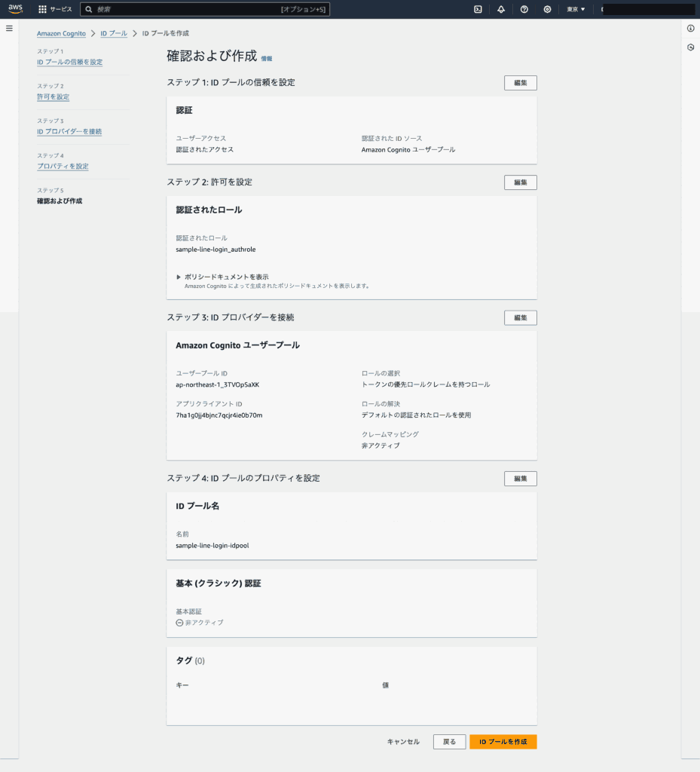Screen dimensions: 700x772
Task: Click the キャンセル button
Action: (x=403, y=742)
